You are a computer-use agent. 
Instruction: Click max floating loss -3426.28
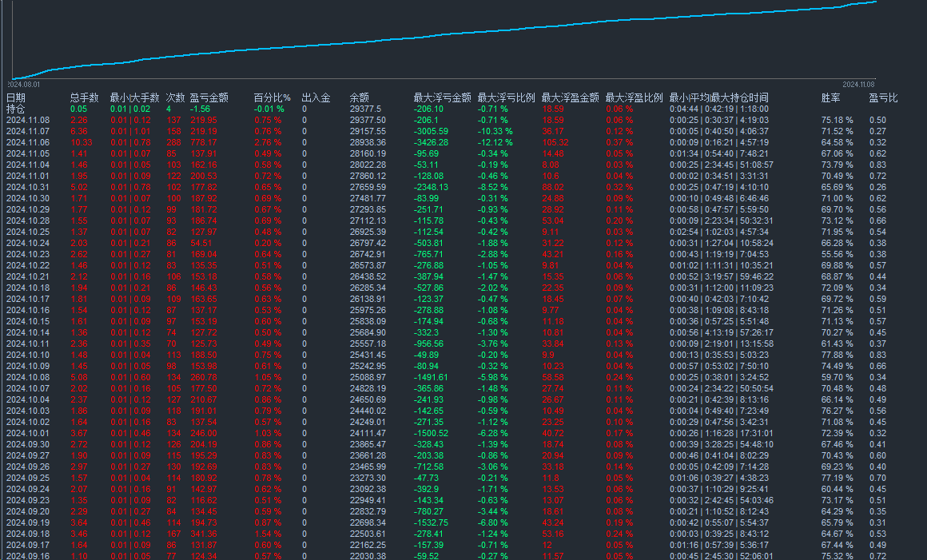431,142
